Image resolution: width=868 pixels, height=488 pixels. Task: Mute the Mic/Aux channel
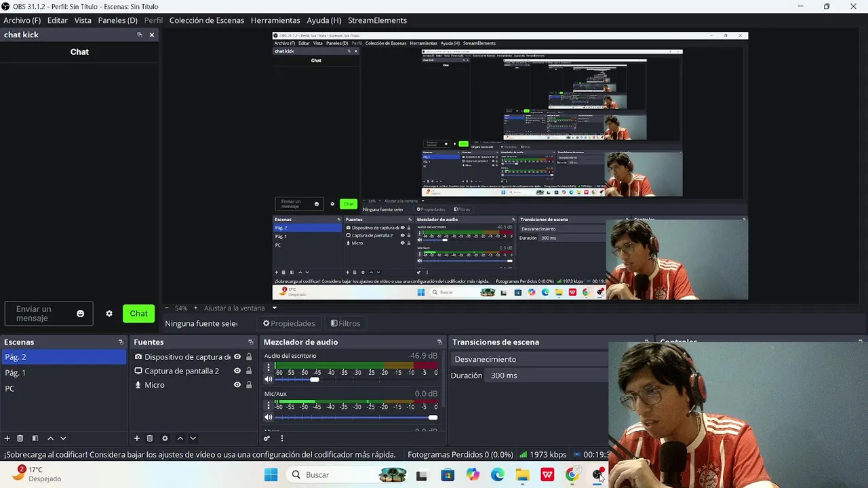[x=269, y=418]
